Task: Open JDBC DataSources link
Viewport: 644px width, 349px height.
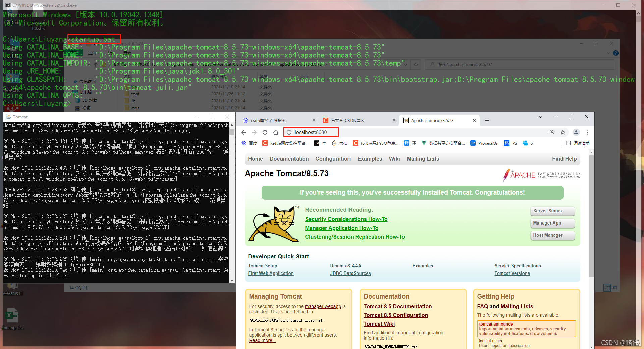Action: click(x=351, y=273)
